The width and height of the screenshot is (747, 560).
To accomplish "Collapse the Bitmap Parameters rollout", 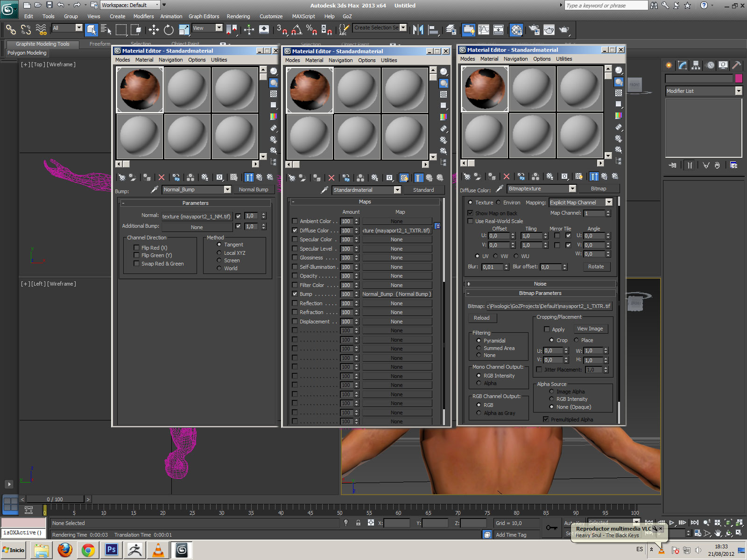I will click(x=540, y=293).
